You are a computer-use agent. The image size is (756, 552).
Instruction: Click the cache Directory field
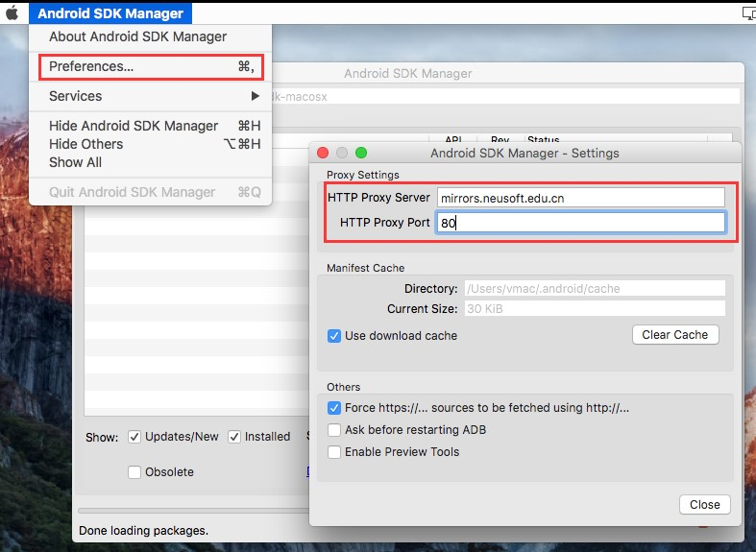595,289
